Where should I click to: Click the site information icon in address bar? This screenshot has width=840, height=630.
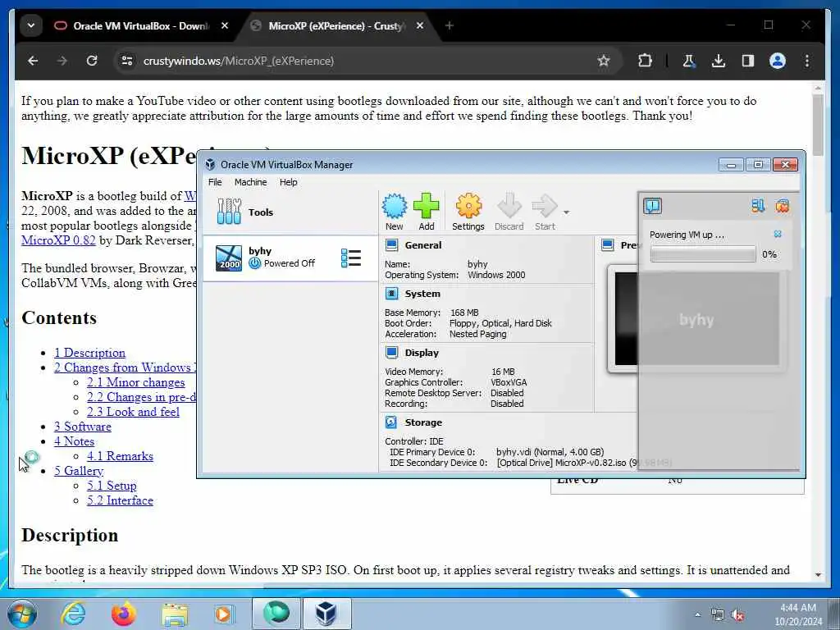point(127,61)
